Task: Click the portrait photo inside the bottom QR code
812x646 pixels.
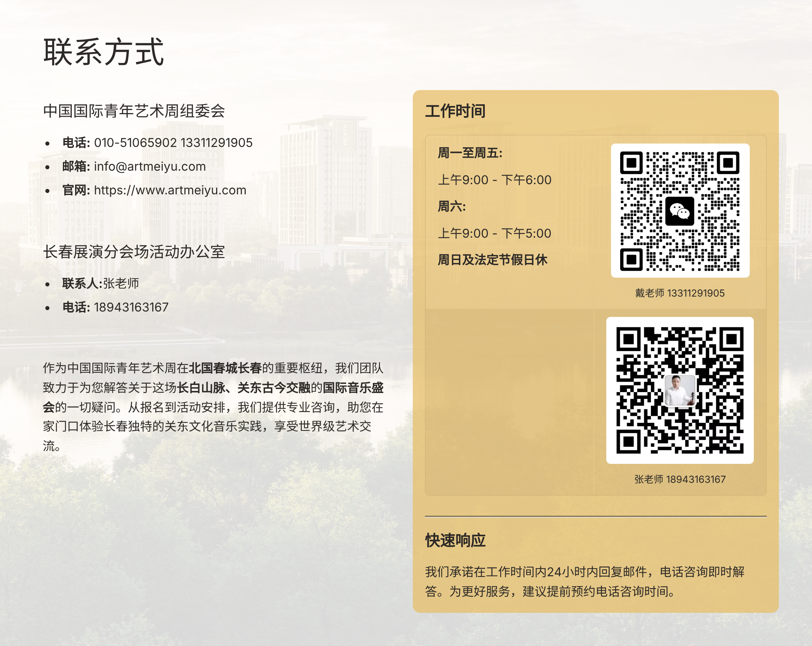Action: 679,390
